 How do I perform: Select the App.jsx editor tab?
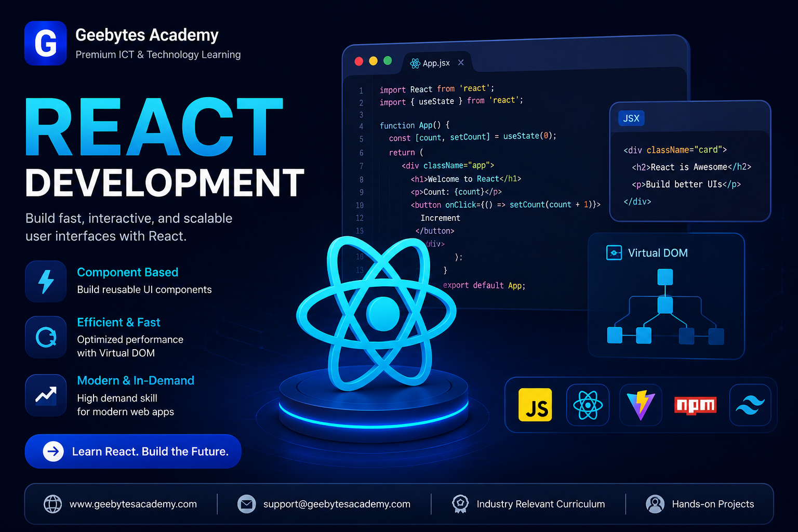coord(437,63)
